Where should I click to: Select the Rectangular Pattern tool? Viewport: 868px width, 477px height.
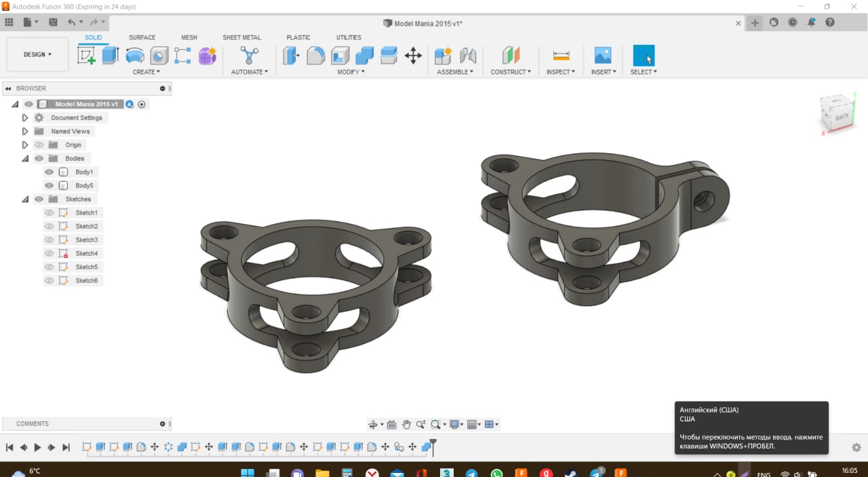(182, 56)
